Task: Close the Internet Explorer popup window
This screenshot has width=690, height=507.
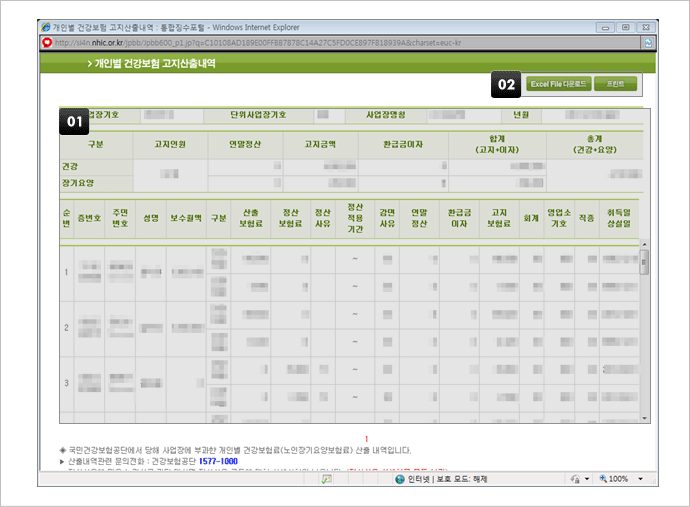Action: [x=646, y=27]
